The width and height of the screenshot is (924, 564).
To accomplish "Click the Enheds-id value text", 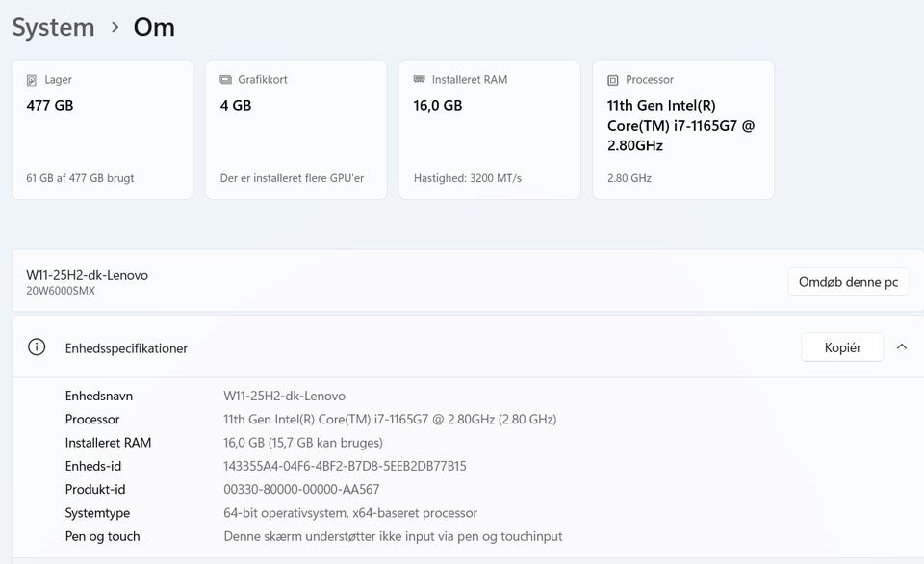I will click(345, 466).
